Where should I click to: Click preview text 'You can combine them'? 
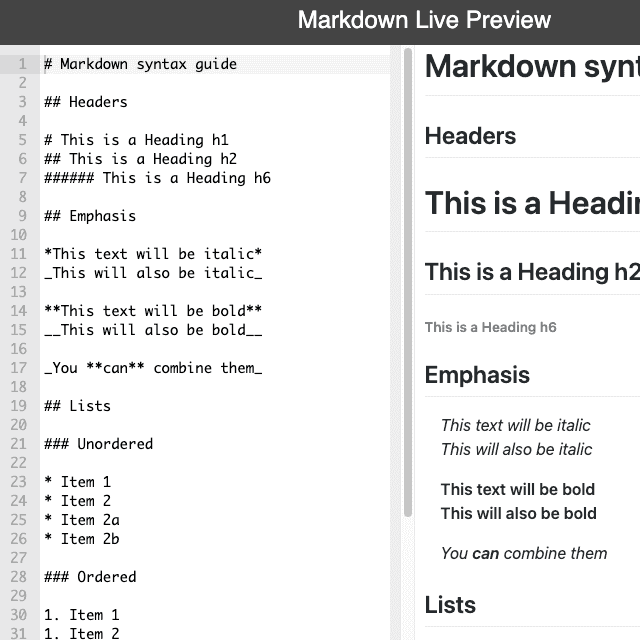click(524, 553)
